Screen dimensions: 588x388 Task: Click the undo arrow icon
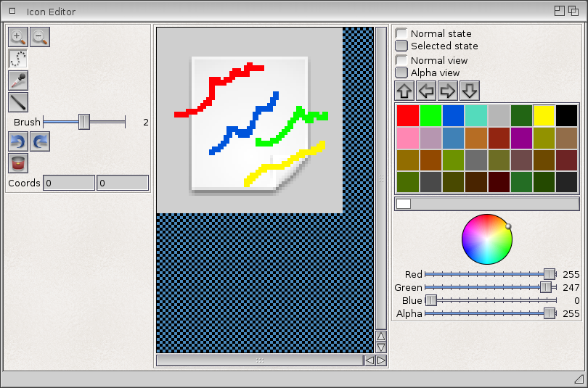click(18, 141)
